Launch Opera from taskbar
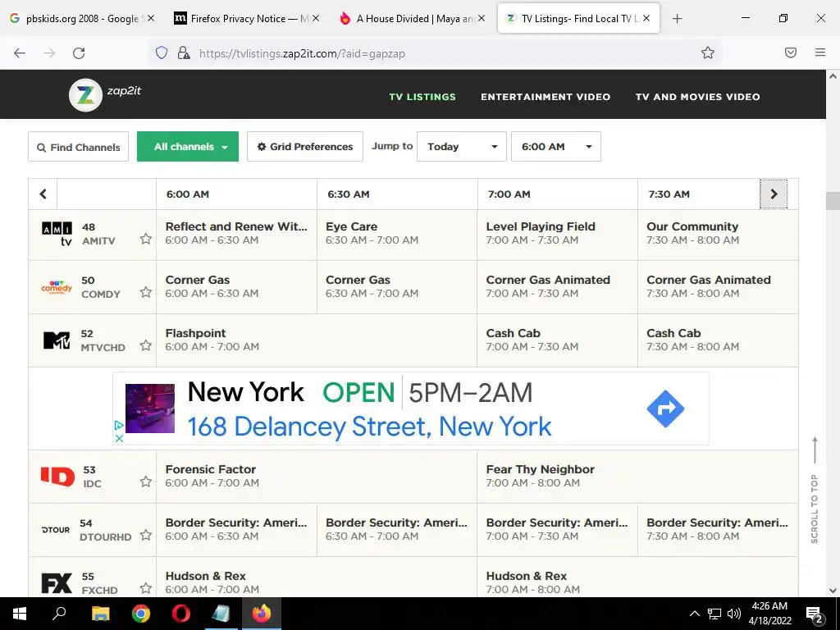Screen dimensions: 840x630 (x=181, y=614)
